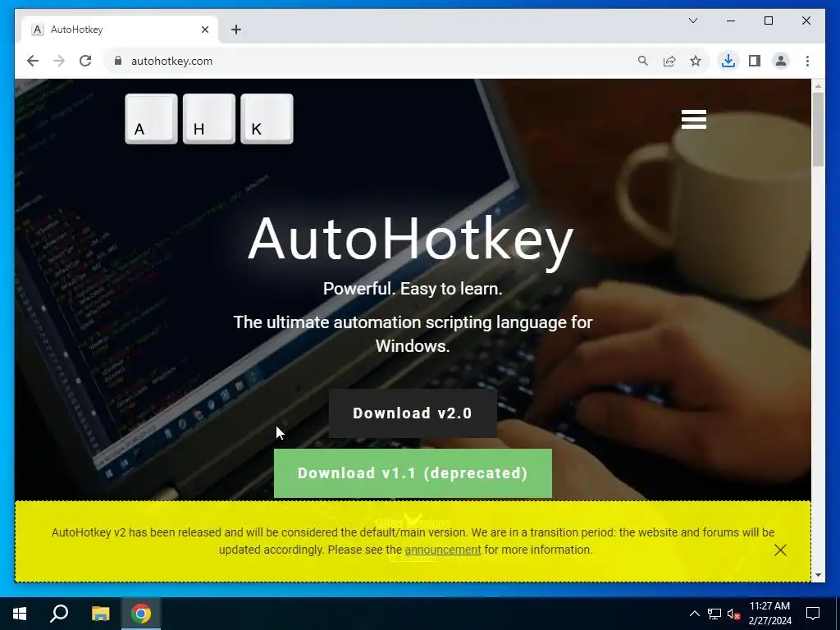Open the Chrome profile avatar menu
Viewport: 840px width, 630px height.
pos(781,61)
